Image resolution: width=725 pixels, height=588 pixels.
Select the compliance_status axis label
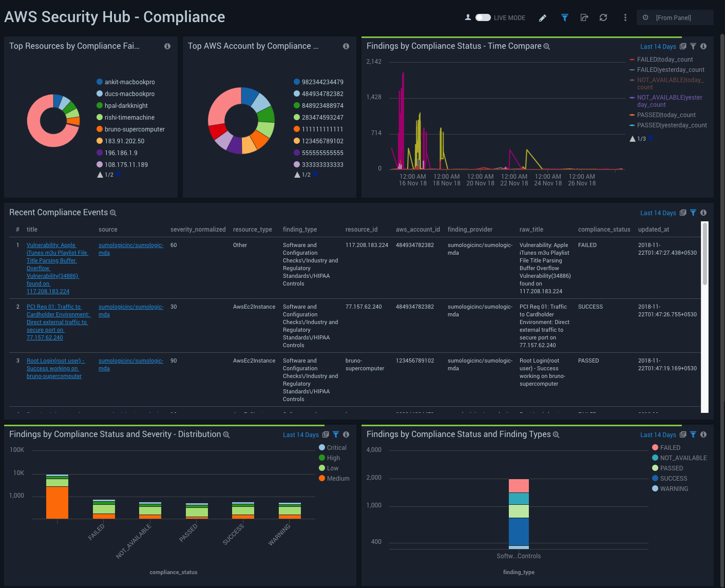coord(174,572)
